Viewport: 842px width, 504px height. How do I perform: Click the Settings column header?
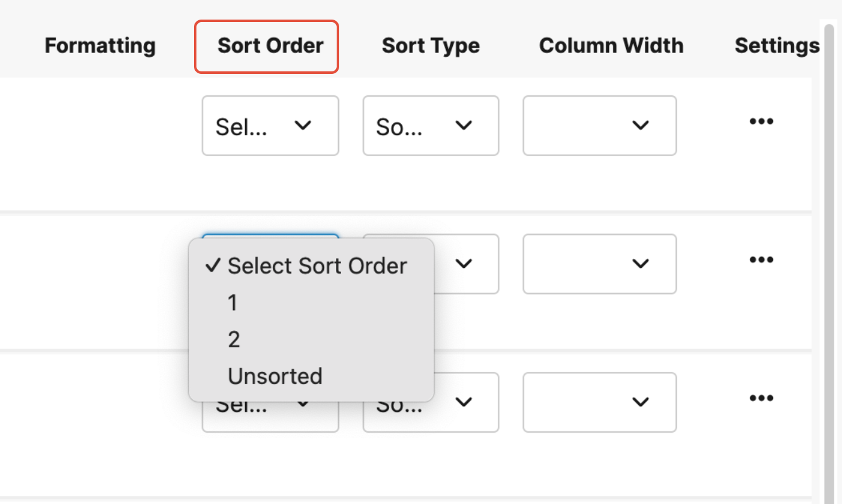tap(776, 46)
